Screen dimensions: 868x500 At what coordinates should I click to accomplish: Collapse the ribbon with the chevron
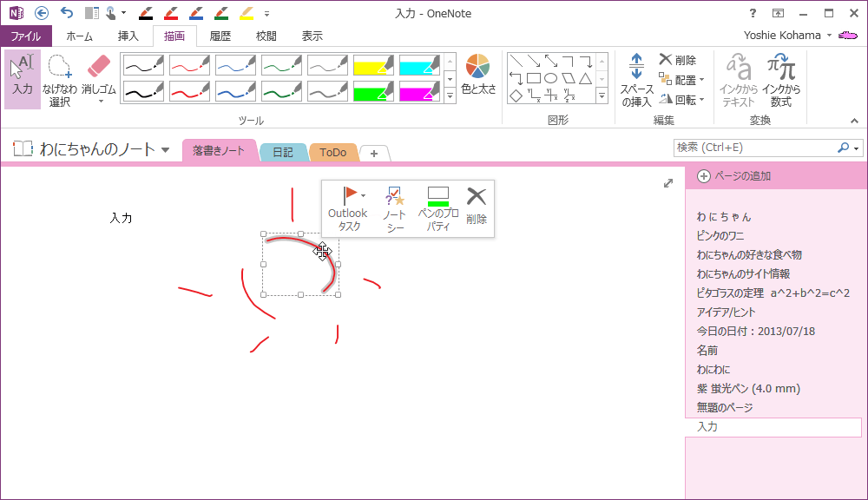tap(854, 121)
